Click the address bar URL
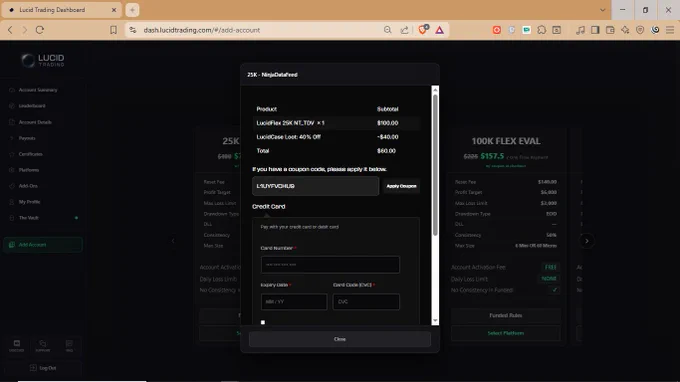Image resolution: width=680 pixels, height=382 pixels. [x=202, y=30]
